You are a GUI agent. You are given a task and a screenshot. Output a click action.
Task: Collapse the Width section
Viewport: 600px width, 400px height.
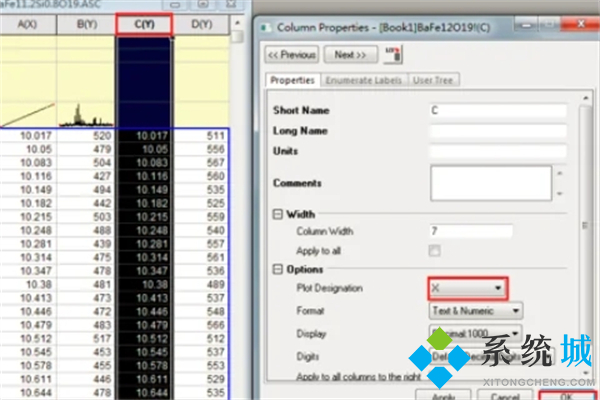click(278, 213)
